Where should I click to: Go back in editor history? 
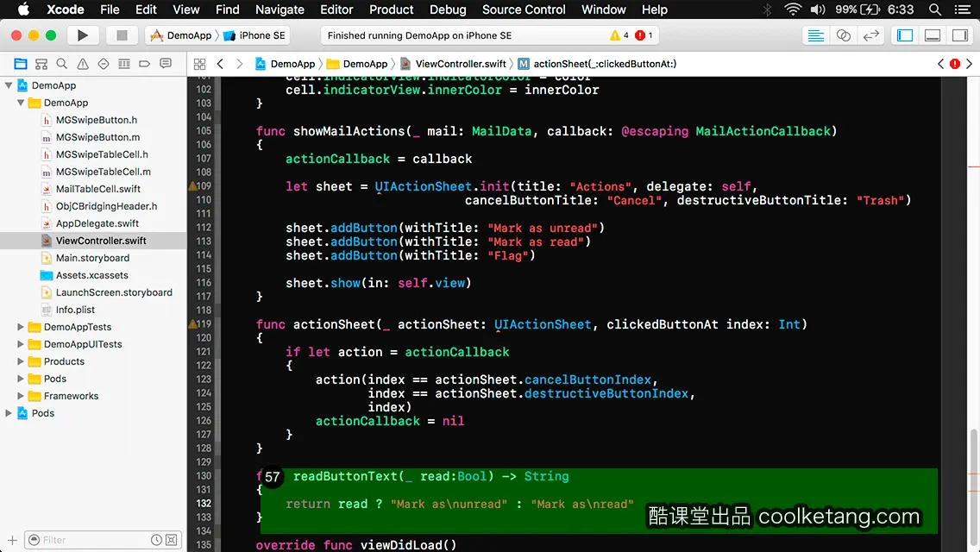pyautogui.click(x=220, y=64)
